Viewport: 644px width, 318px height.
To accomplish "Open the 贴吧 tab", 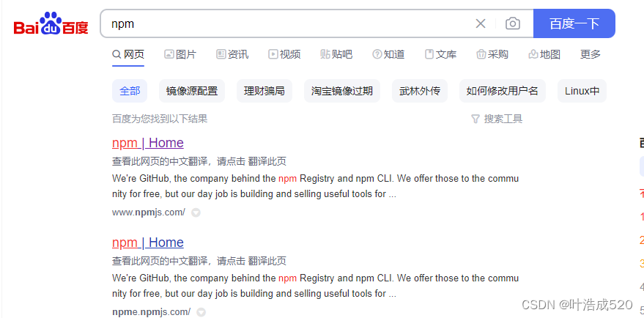I will click(x=336, y=53).
